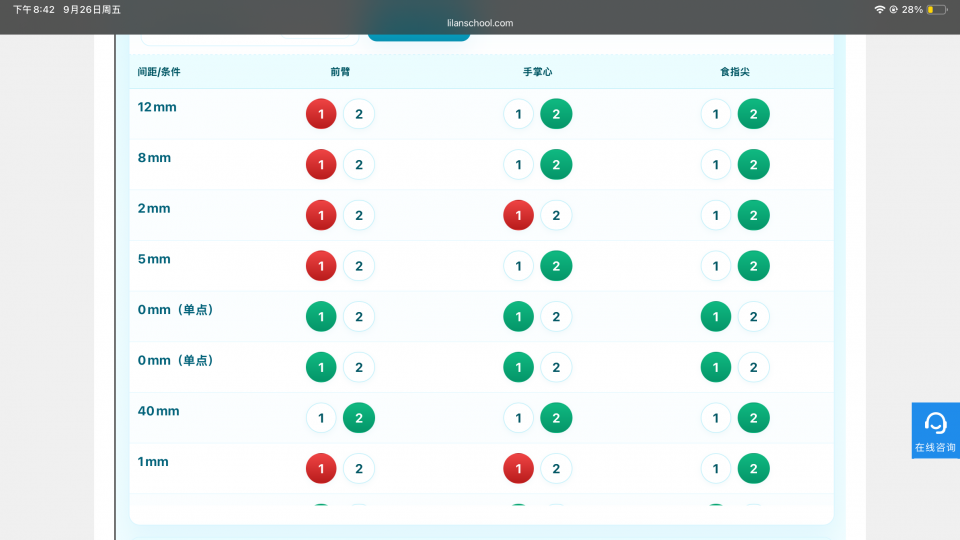
Task: Pick option 2 for 1mm 手掌心
Action: pos(556,468)
